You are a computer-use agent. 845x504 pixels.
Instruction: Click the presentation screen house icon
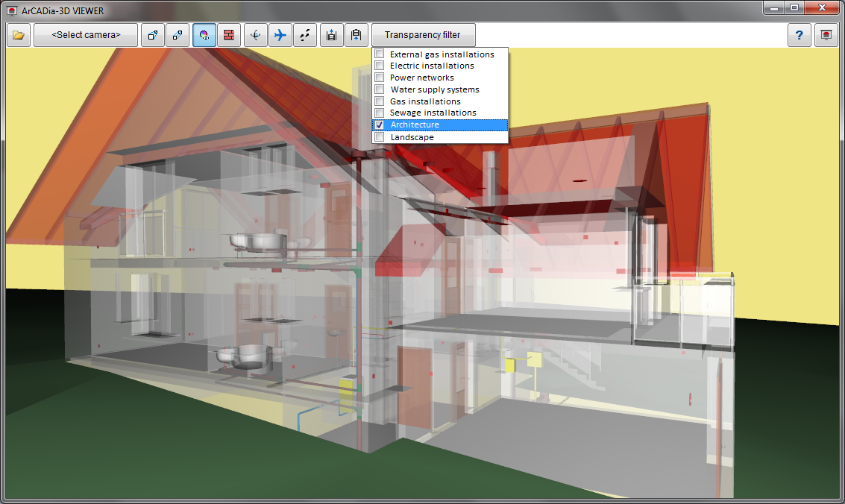pyautogui.click(x=826, y=35)
